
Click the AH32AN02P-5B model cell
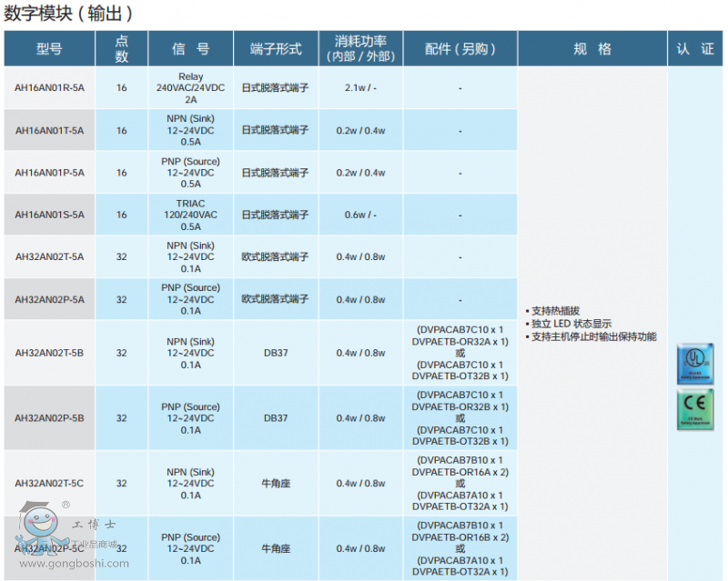pos(49,418)
